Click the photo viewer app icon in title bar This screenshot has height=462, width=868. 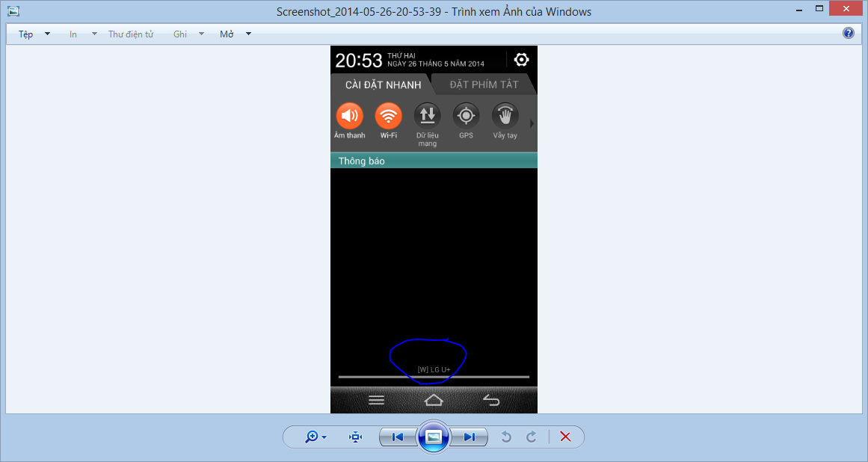coord(13,11)
